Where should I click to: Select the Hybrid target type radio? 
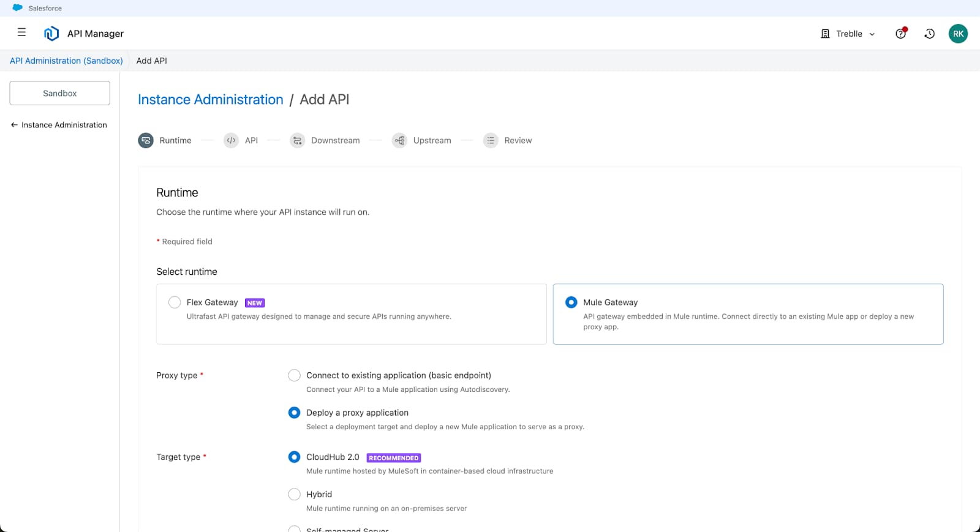pos(294,494)
